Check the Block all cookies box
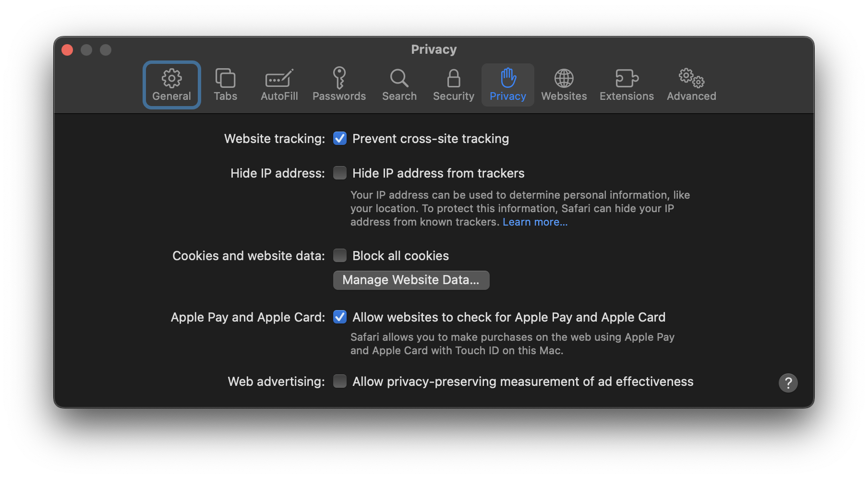This screenshot has width=868, height=479. tap(340, 255)
